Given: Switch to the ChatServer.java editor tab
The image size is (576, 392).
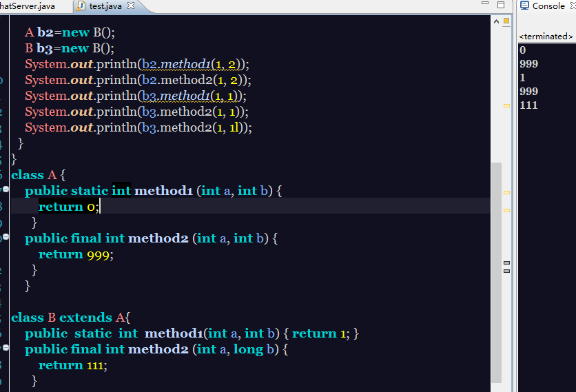Looking at the screenshot, I should point(26,6).
